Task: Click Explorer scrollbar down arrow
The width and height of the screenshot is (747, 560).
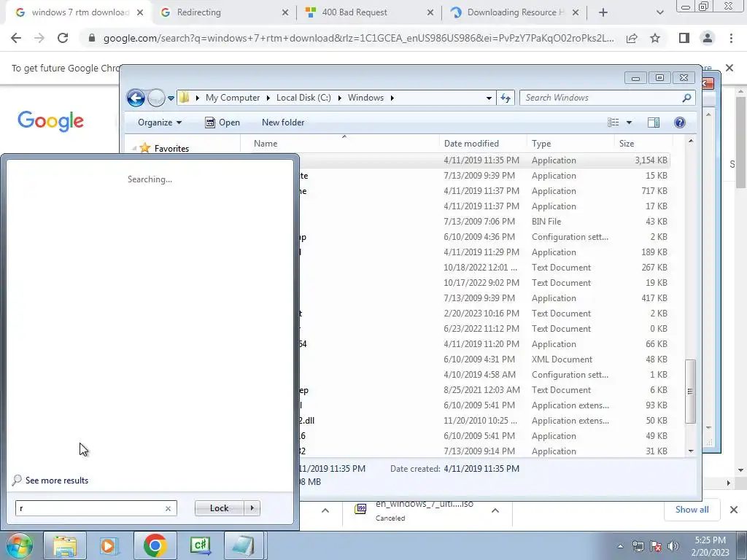Action: [x=691, y=451]
